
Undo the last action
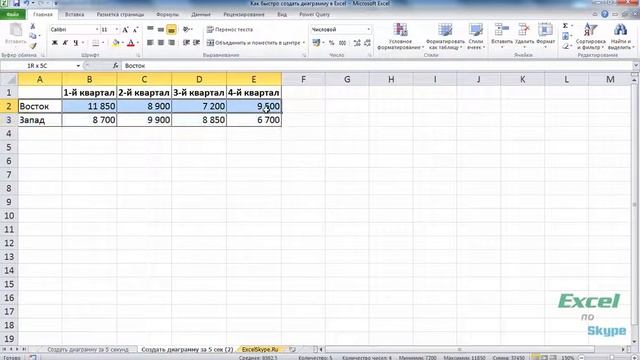point(27,4)
